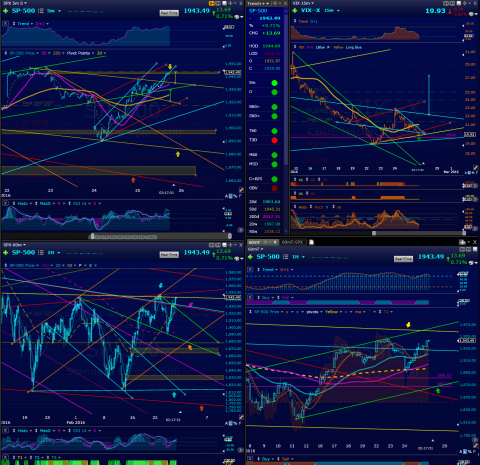Click left handle of top-left chart time slider
480x465 pixels.
pyautogui.click(x=93, y=236)
